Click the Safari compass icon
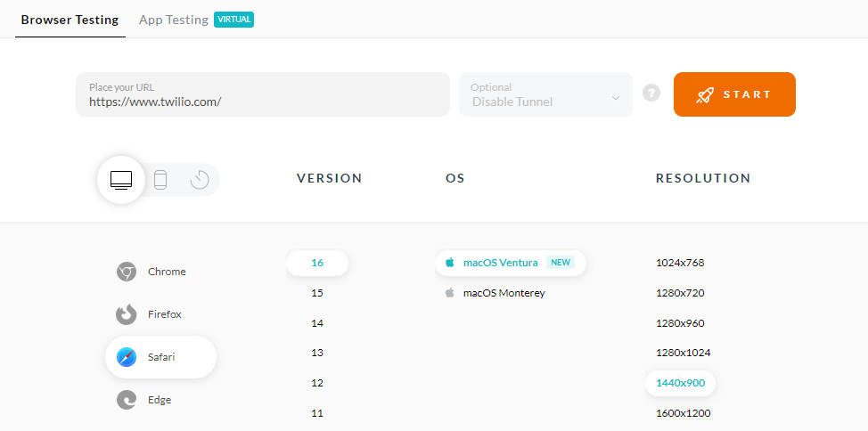This screenshot has width=868, height=431. (127, 357)
